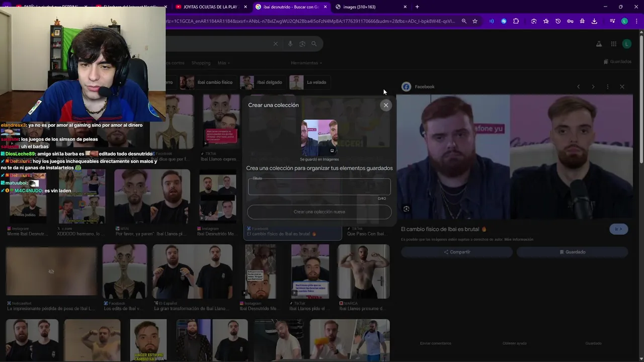Screen dimensions: 644x362
Task: Select the Ibai delgado chip
Action: (262, 82)
